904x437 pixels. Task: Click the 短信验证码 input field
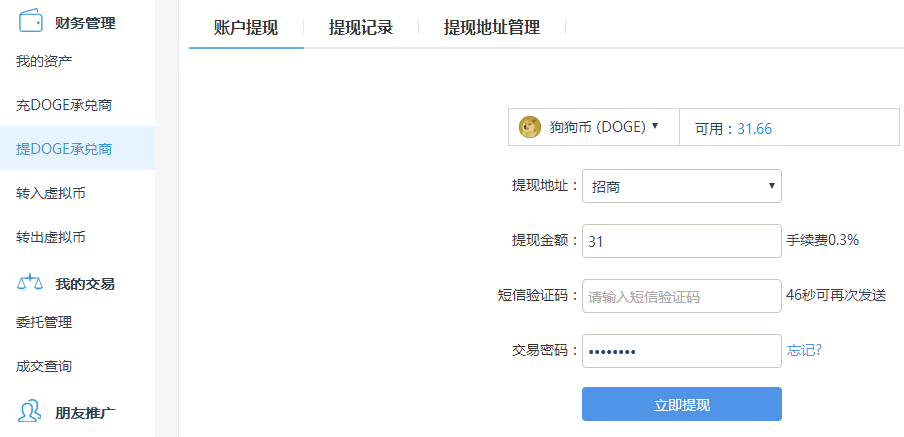click(682, 296)
